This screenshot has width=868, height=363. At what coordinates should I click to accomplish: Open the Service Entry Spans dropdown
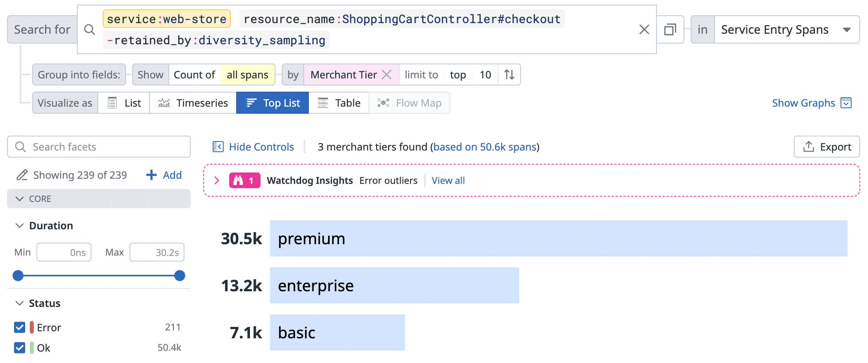(x=787, y=29)
